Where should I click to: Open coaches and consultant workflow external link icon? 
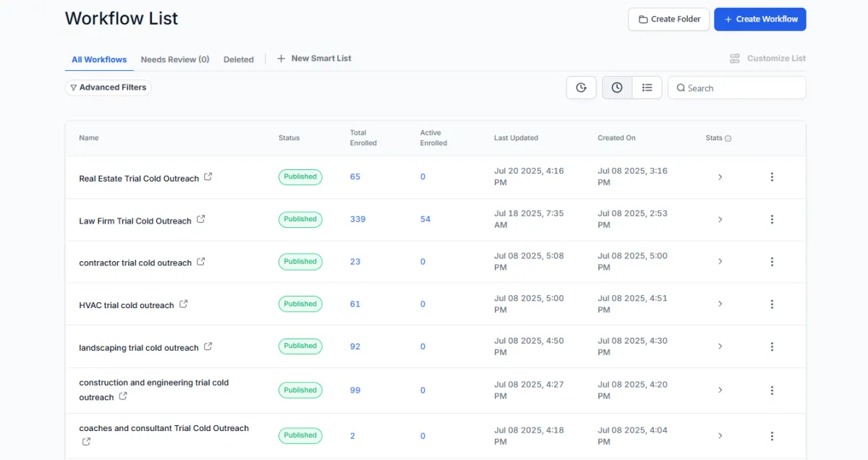(86, 441)
